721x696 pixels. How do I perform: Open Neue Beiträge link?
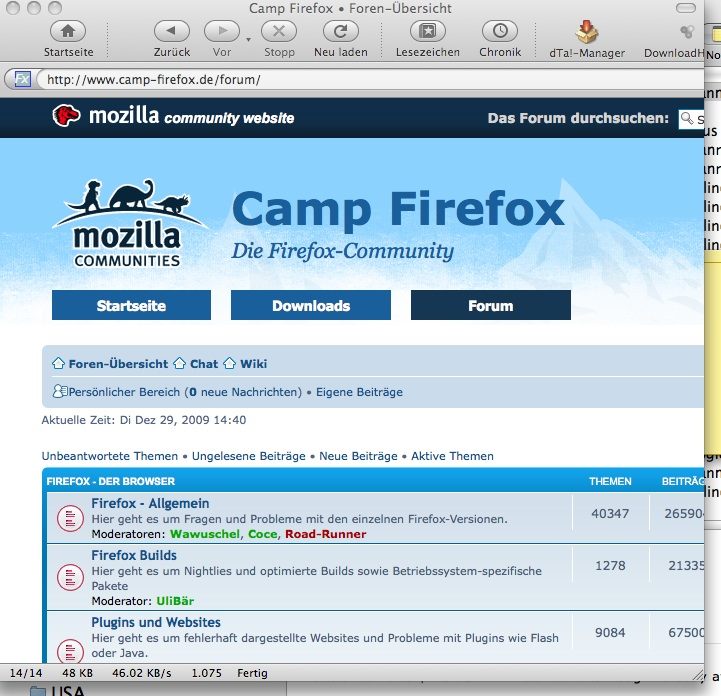pyautogui.click(x=358, y=456)
